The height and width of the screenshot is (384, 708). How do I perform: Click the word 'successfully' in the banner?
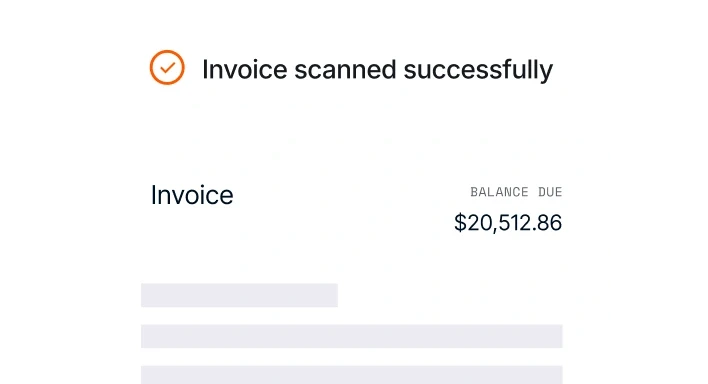(478, 70)
